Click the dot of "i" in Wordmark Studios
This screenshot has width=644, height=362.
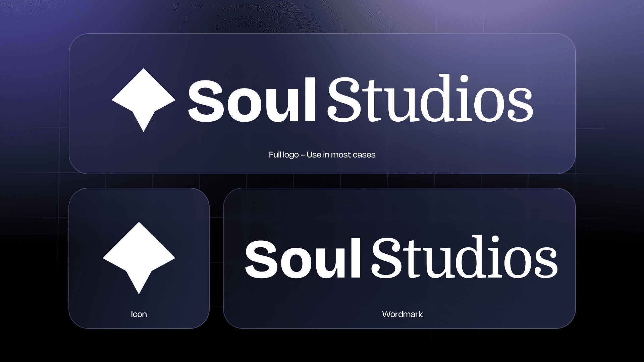point(496,240)
